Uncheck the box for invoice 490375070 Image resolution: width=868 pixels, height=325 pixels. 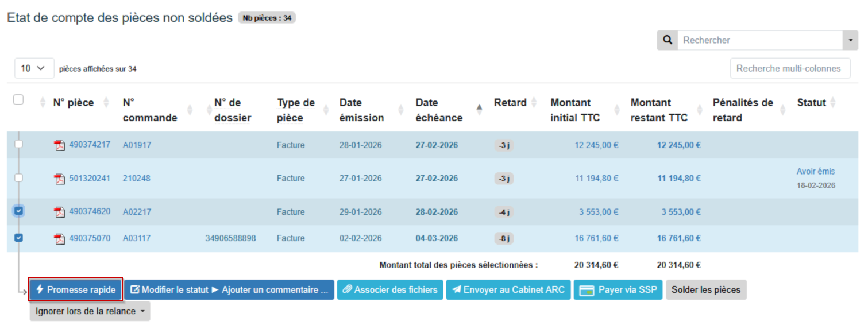(18, 237)
